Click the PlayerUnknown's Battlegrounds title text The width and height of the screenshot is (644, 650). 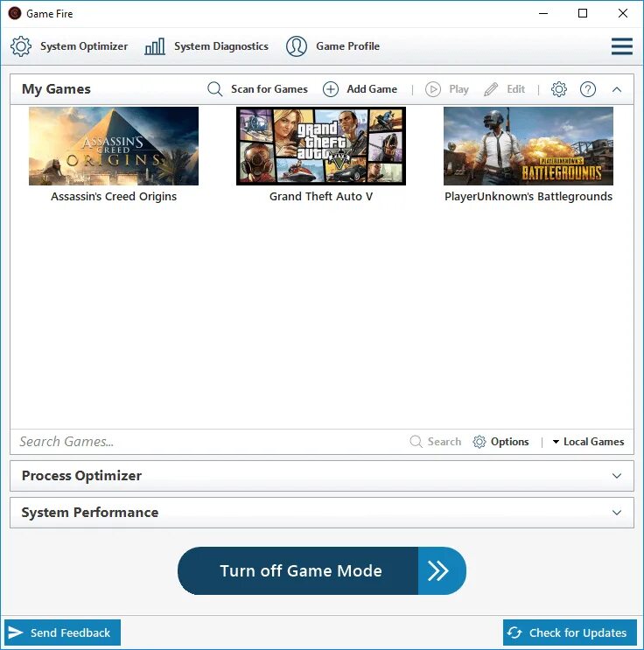[x=528, y=197]
